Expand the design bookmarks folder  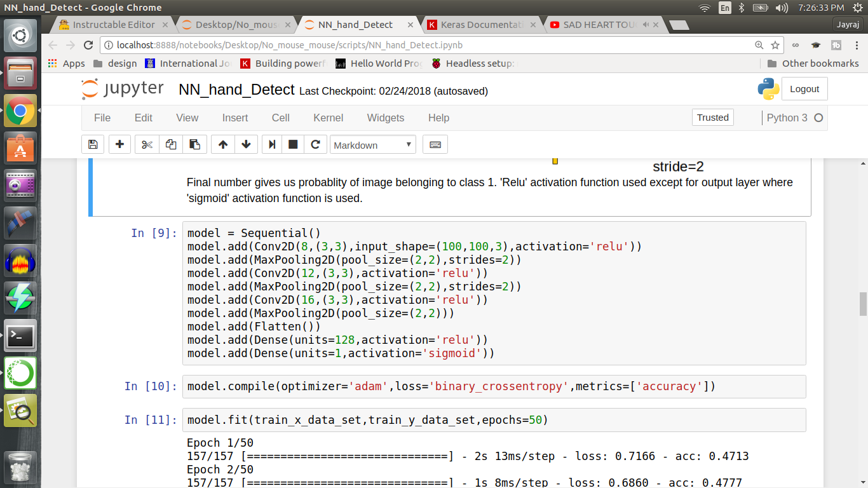tap(115, 64)
